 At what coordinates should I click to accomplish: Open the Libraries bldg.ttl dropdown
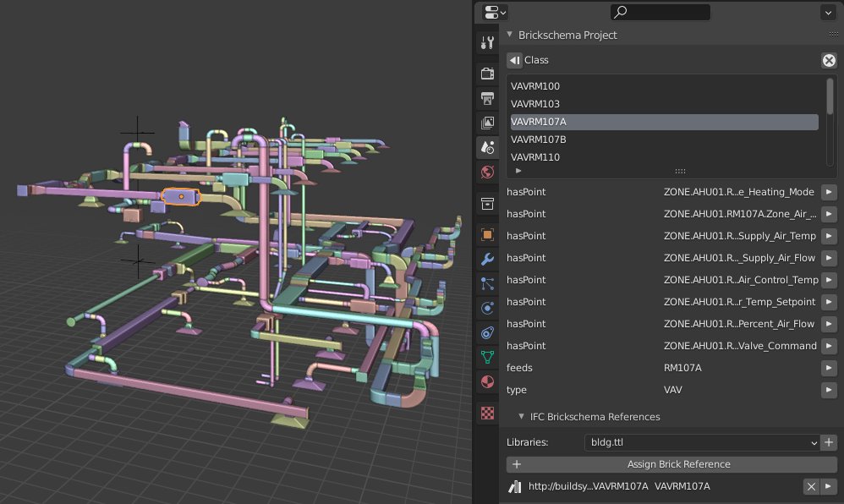(702, 442)
